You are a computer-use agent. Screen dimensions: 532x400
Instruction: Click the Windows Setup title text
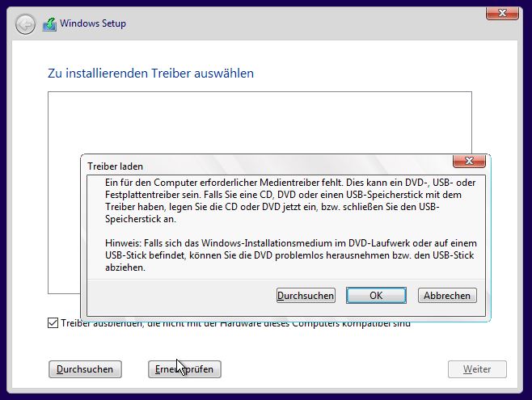pyautogui.click(x=95, y=23)
